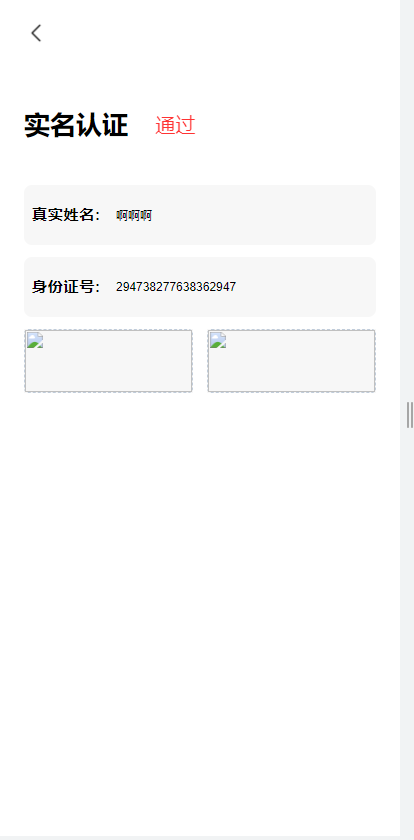Viewport: 414px width, 840px height.
Task: Select the name value 啊啊啊
Action: click(x=134, y=216)
